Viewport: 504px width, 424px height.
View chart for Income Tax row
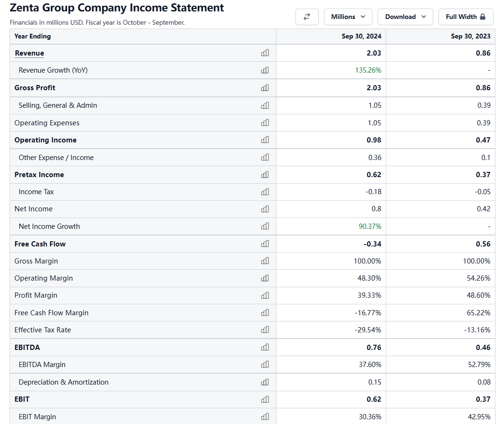point(265,192)
